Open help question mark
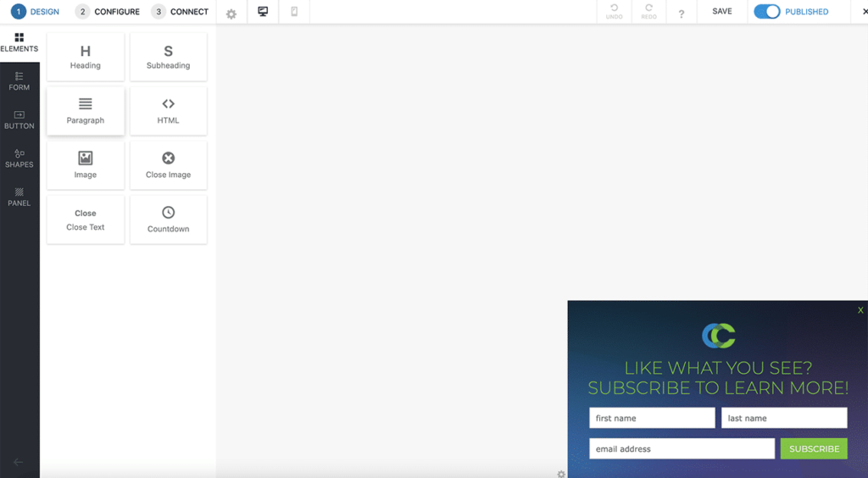 pos(682,14)
